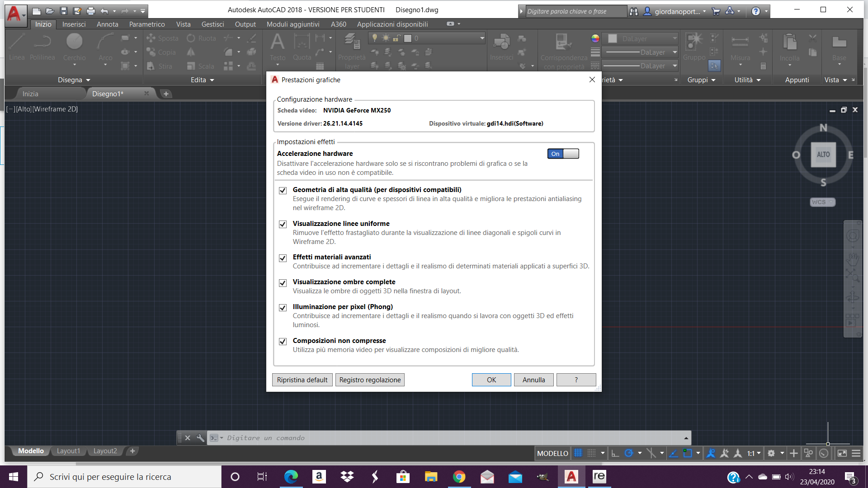Screen dimensions: 868x488
Task: Uncheck Geometria di alta qualità checkbox
Action: [283, 190]
